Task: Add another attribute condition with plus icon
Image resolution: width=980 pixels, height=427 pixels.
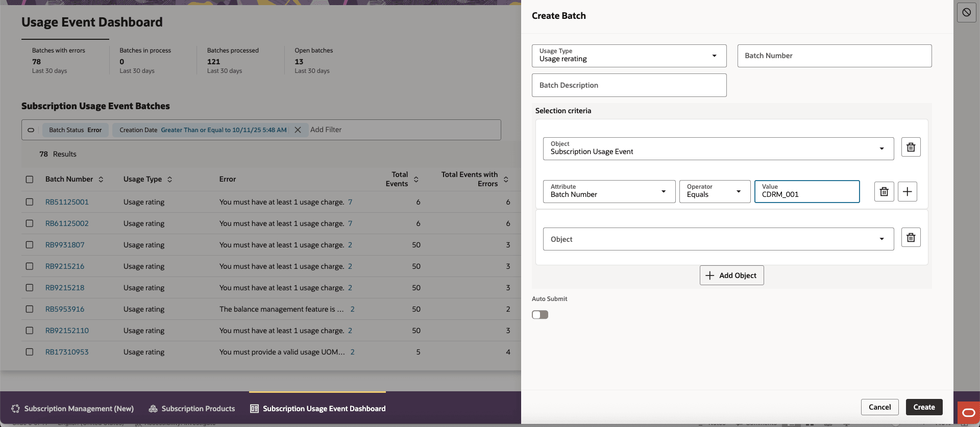Action: (907, 191)
